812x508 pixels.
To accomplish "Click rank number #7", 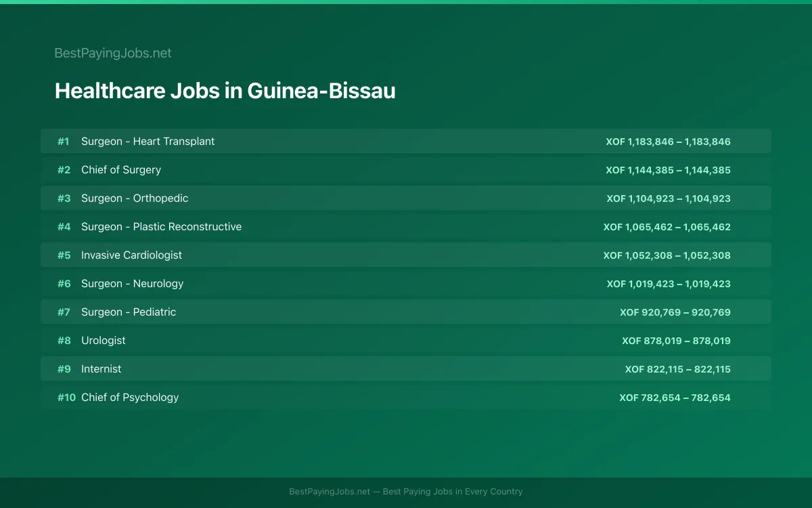I will pyautogui.click(x=64, y=312).
